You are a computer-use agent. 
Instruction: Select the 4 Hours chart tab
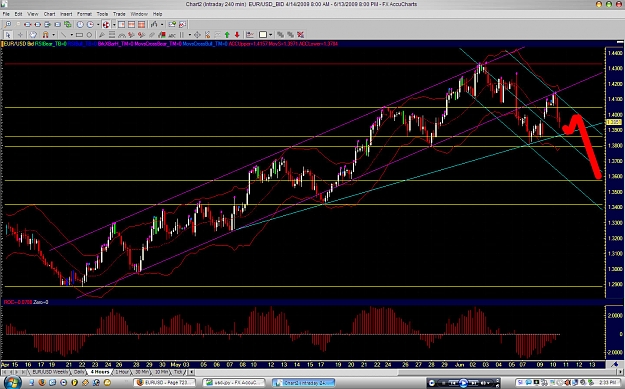coord(100,372)
